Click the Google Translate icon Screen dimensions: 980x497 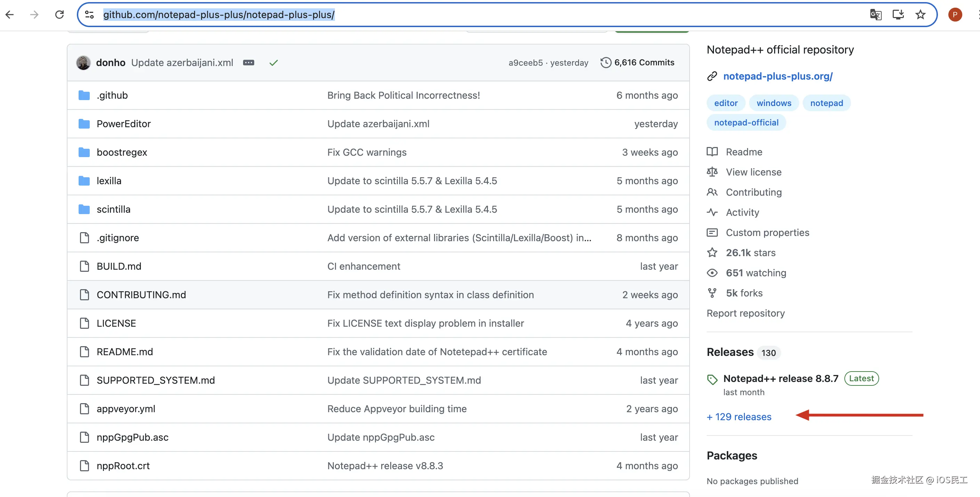point(875,15)
